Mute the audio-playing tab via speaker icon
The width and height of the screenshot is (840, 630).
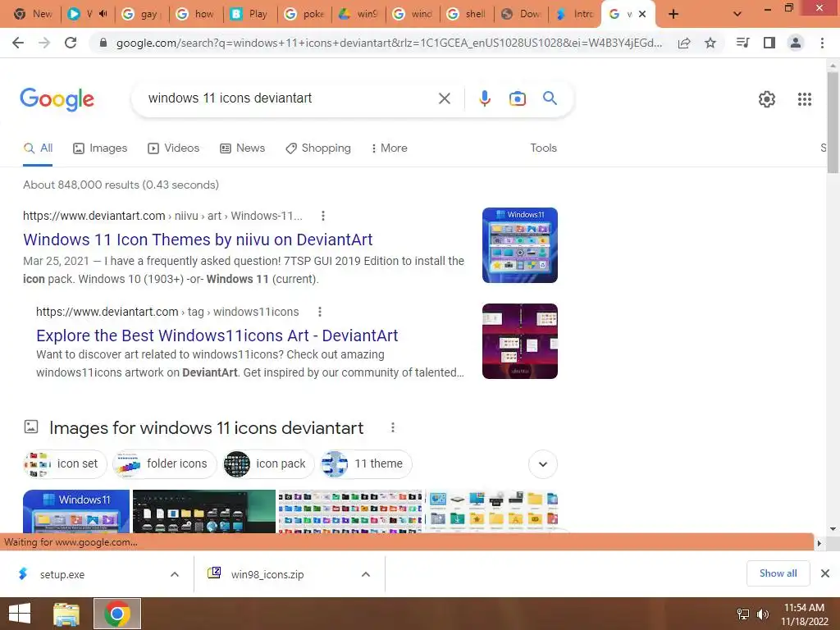[103, 14]
